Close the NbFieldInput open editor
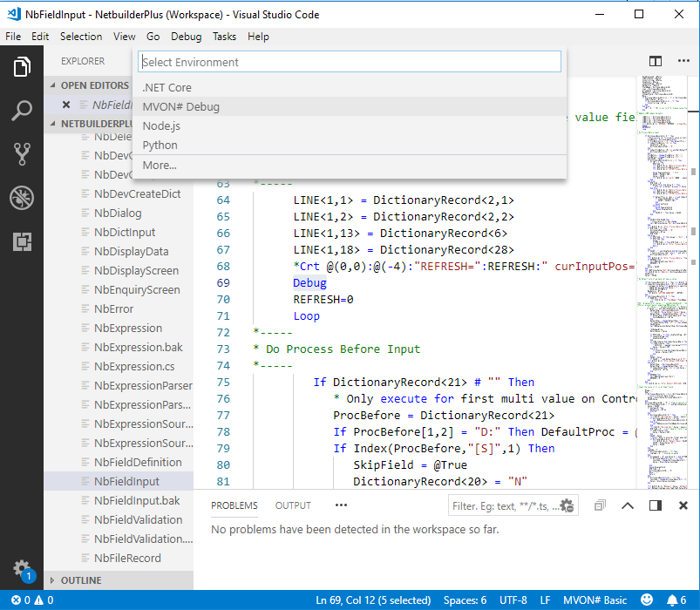The width and height of the screenshot is (700, 610). point(66,105)
